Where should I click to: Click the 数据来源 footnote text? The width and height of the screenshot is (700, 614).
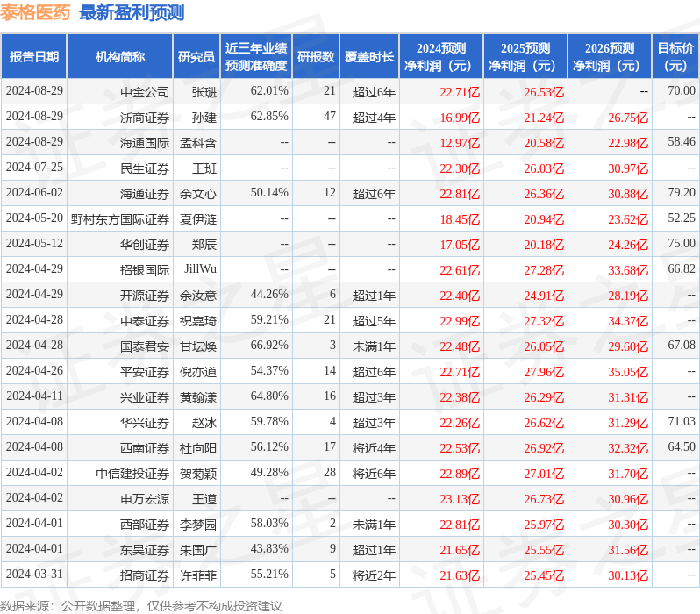click(x=141, y=606)
